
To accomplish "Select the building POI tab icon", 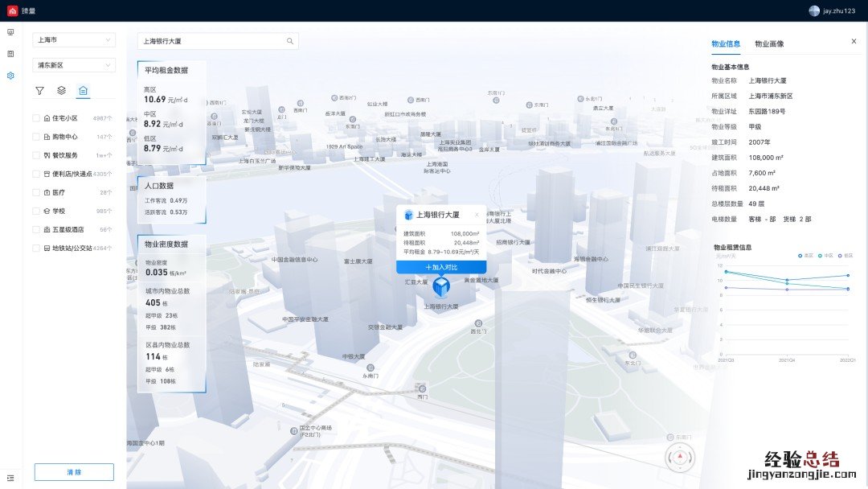I will tap(83, 90).
